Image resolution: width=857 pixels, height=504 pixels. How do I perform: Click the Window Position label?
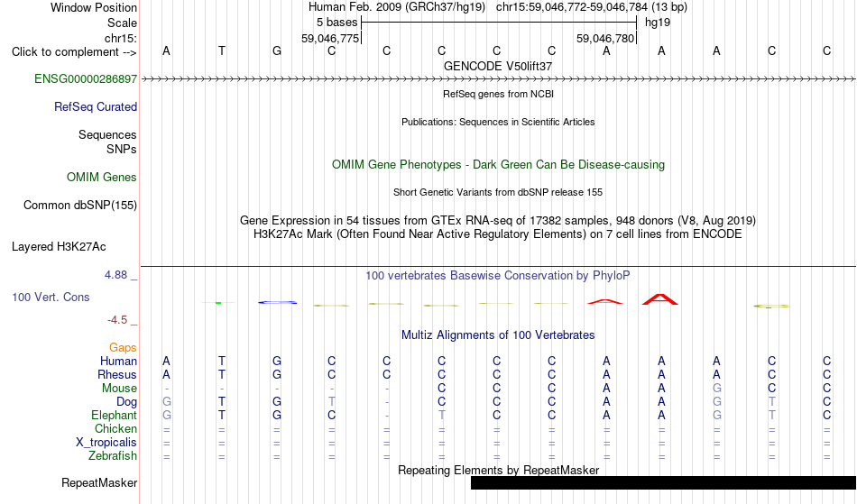pyautogui.click(x=94, y=7)
